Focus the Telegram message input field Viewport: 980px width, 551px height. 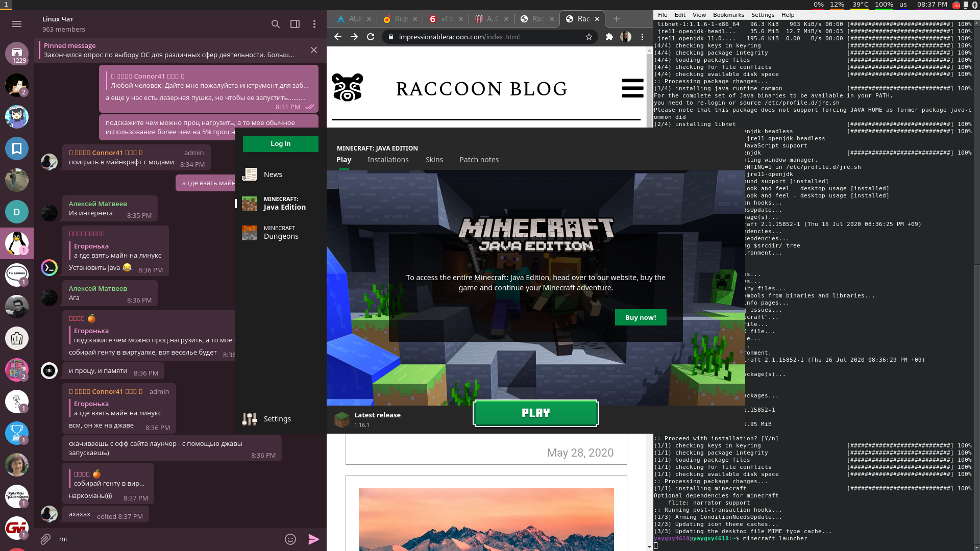tap(168, 539)
